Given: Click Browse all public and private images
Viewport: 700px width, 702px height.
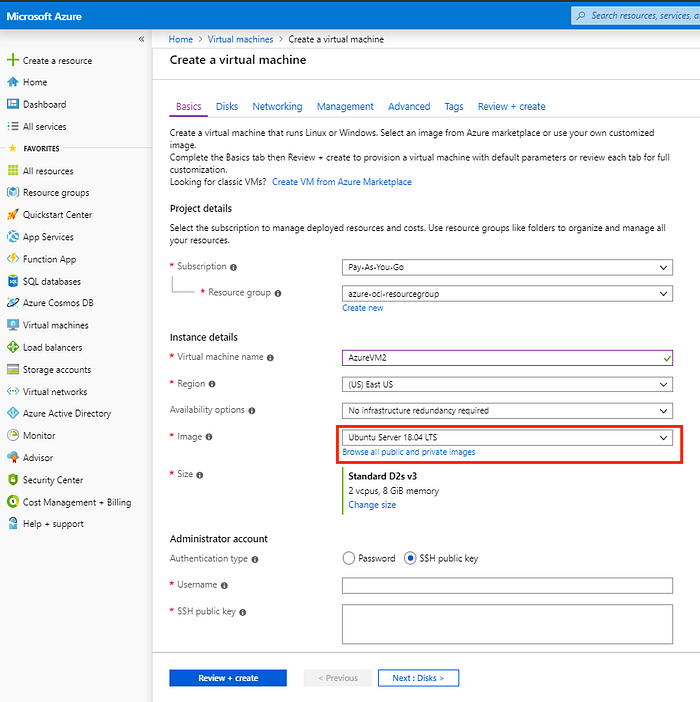Looking at the screenshot, I should [409, 452].
